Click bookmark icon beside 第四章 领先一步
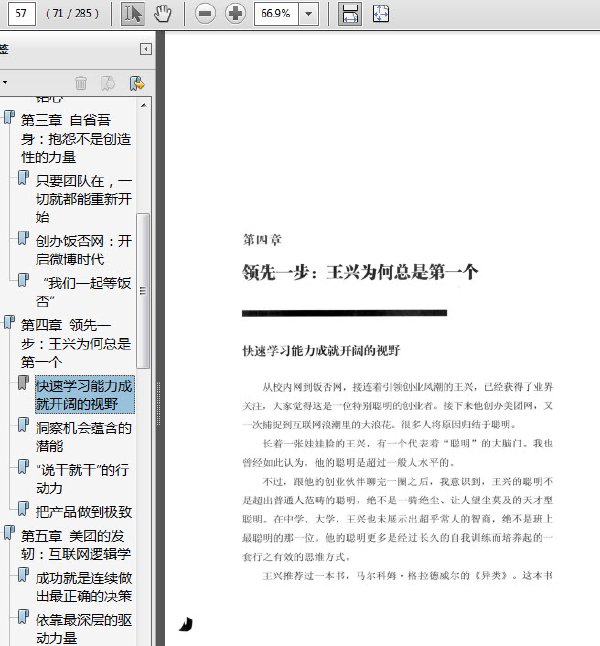 9,322
